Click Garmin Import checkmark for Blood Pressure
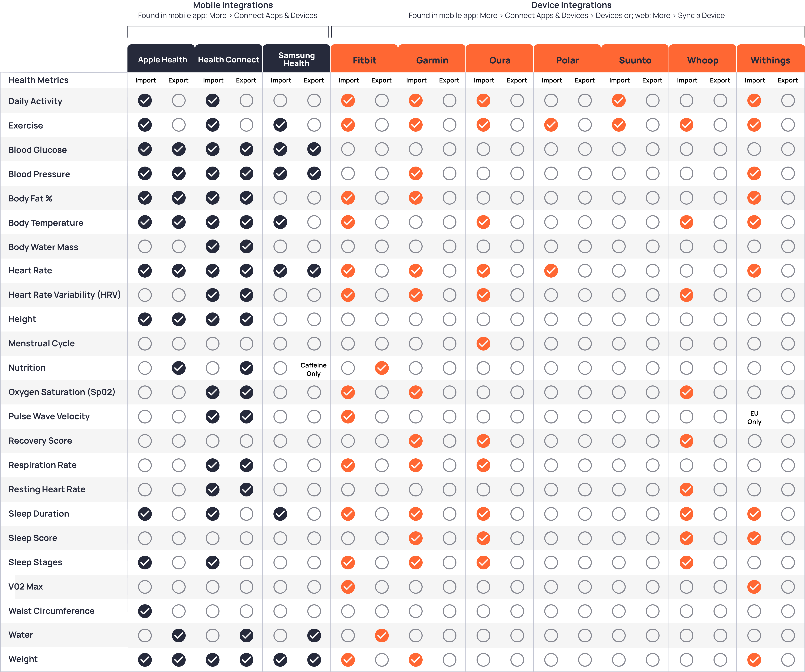This screenshot has width=805, height=672. click(416, 174)
